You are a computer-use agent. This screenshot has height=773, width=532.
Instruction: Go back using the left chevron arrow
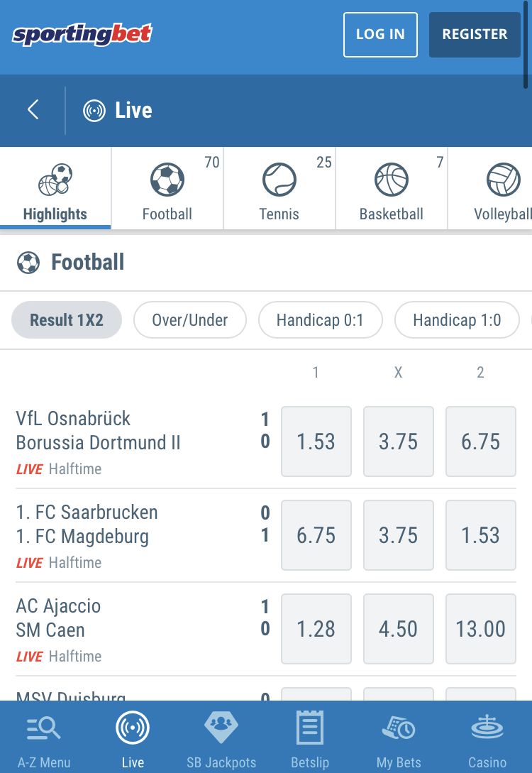[x=33, y=110]
